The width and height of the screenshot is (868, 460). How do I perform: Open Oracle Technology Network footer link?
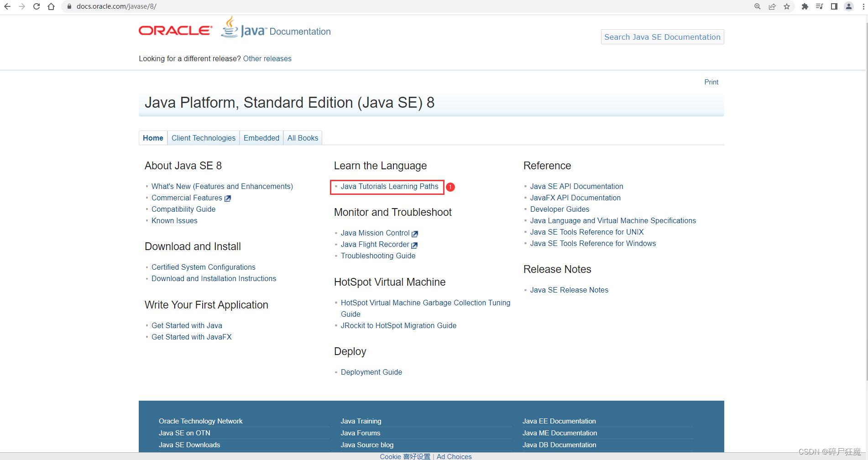pos(200,421)
